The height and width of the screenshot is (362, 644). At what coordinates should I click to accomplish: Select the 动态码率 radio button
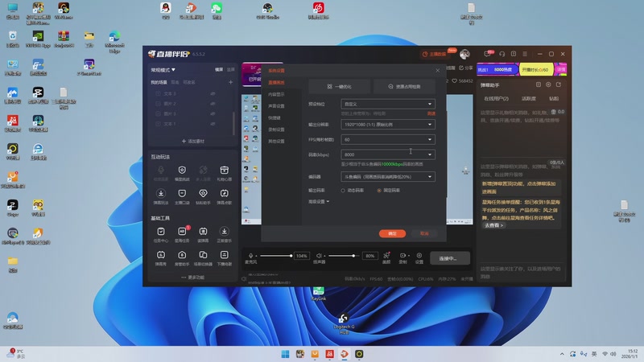[343, 191]
